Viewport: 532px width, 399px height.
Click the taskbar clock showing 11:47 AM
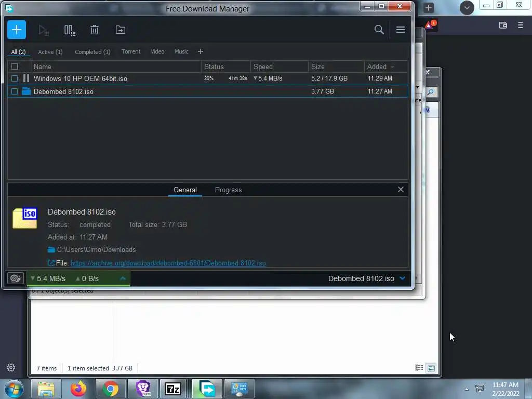[x=506, y=389]
